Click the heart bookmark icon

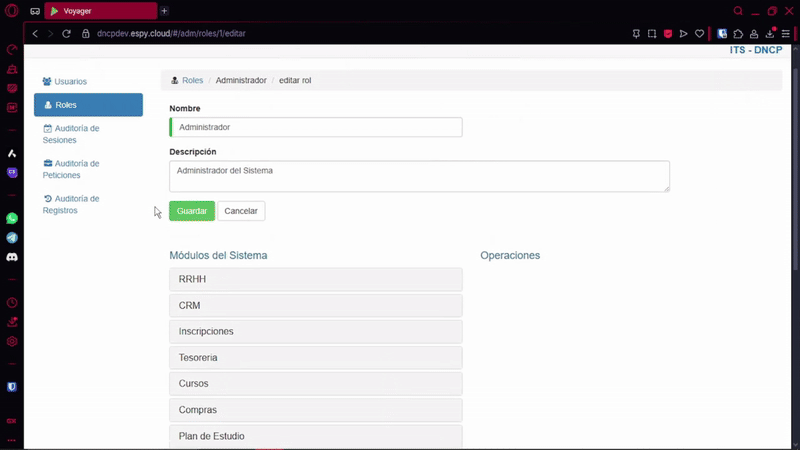(700, 33)
